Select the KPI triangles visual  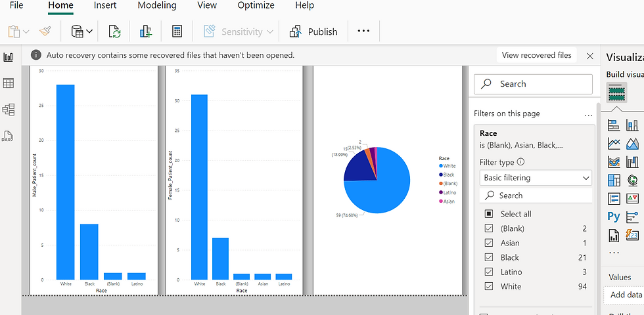[x=632, y=199]
